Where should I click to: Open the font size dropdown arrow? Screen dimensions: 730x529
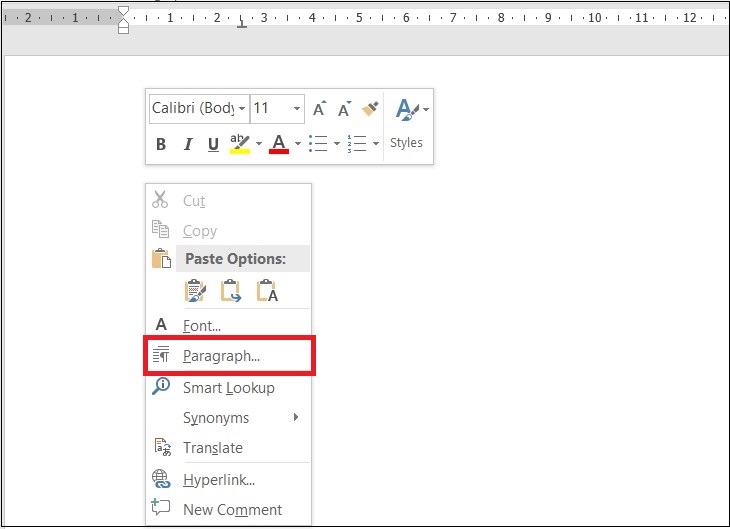coord(297,109)
